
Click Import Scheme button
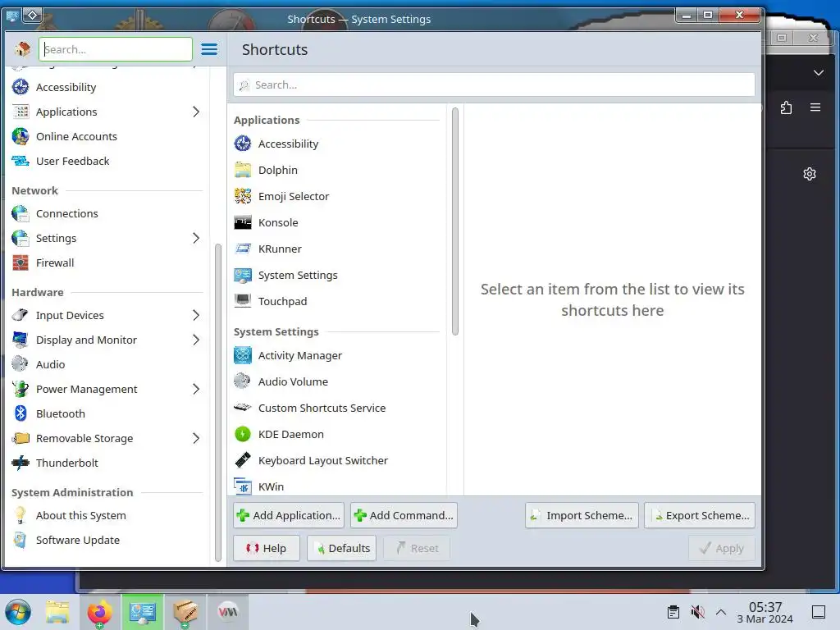pyautogui.click(x=582, y=515)
